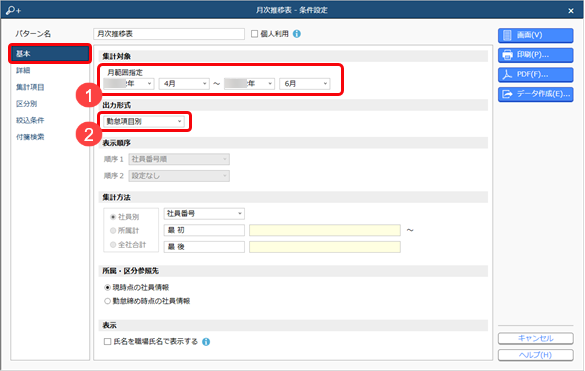The image size is (585, 371).
Task: Click the データ作成(E)... button
Action: [x=536, y=94]
